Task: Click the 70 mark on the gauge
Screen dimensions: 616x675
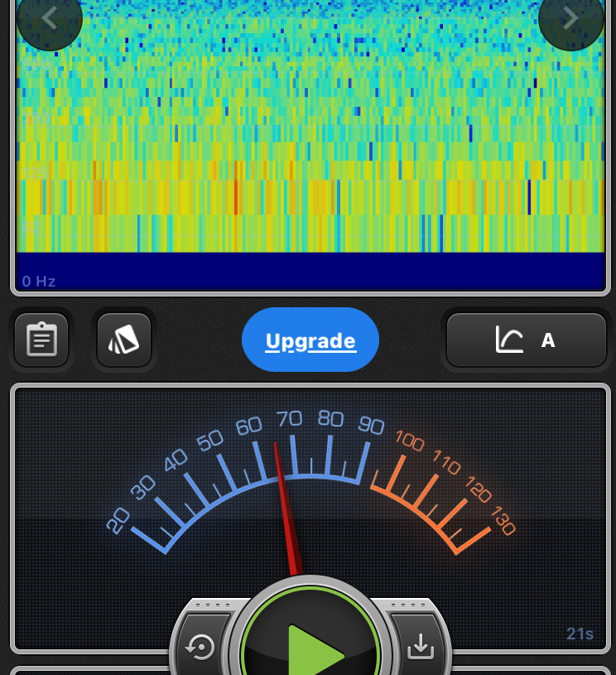Action: point(289,419)
